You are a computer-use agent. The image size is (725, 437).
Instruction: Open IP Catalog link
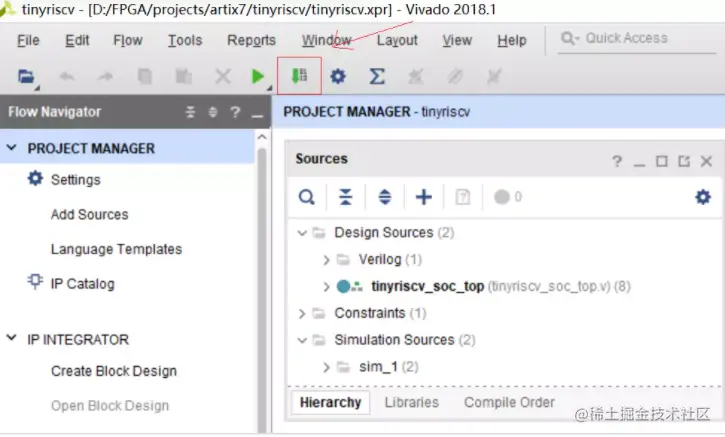(83, 284)
